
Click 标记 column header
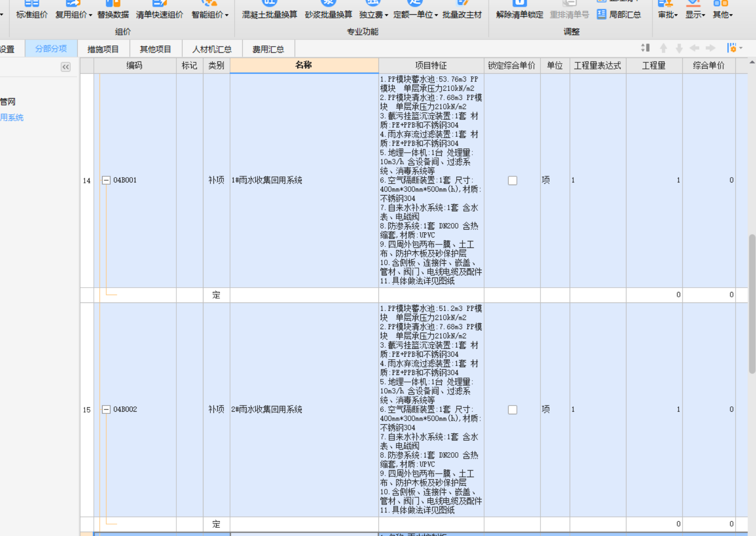189,65
